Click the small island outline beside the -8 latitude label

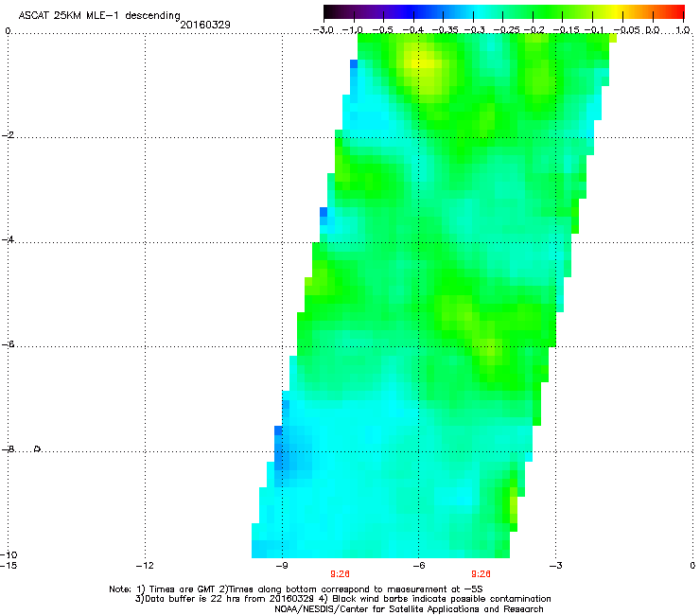click(x=38, y=448)
